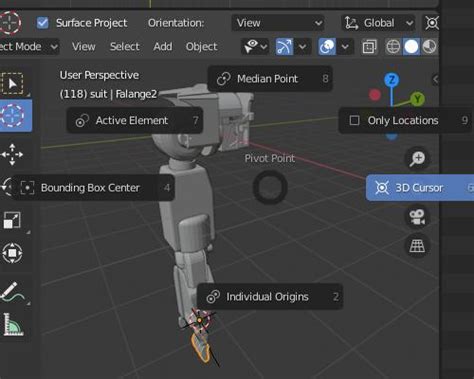Choose the Measure tool
This screenshot has height=379, width=474.
(13, 324)
